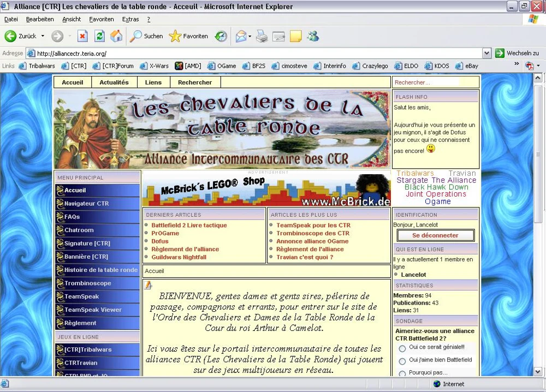Click the grey forward arrow button
The width and height of the screenshot is (546, 392).
click(57, 36)
